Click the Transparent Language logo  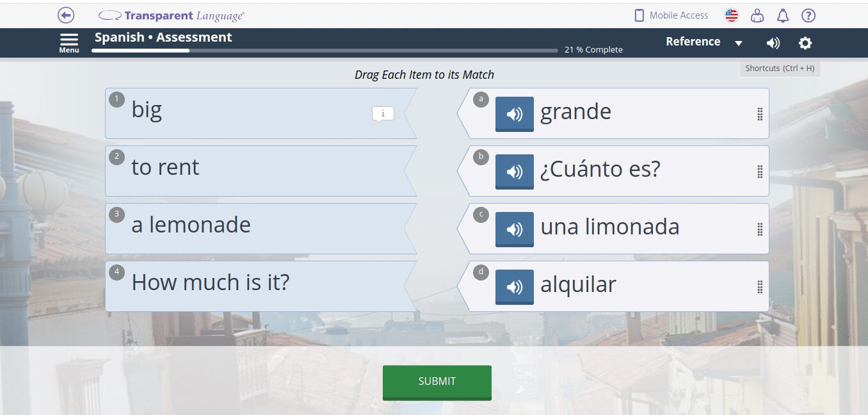coord(172,16)
